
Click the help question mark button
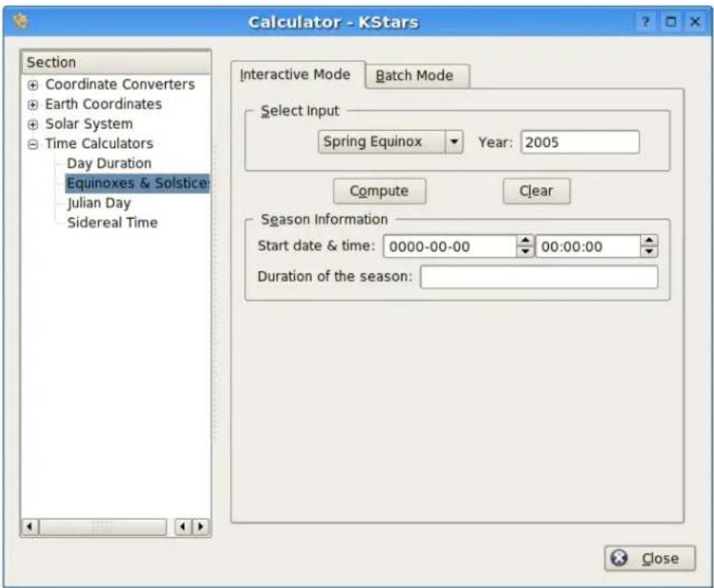[x=645, y=22]
